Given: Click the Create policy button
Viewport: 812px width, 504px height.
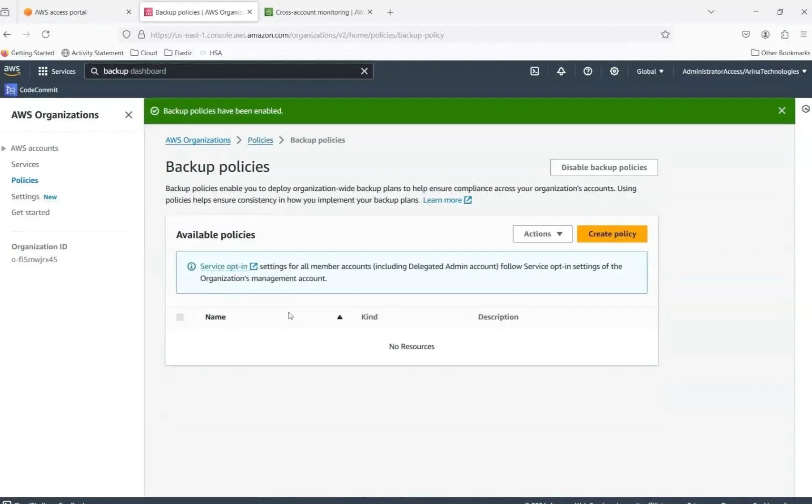Looking at the screenshot, I should pos(612,234).
